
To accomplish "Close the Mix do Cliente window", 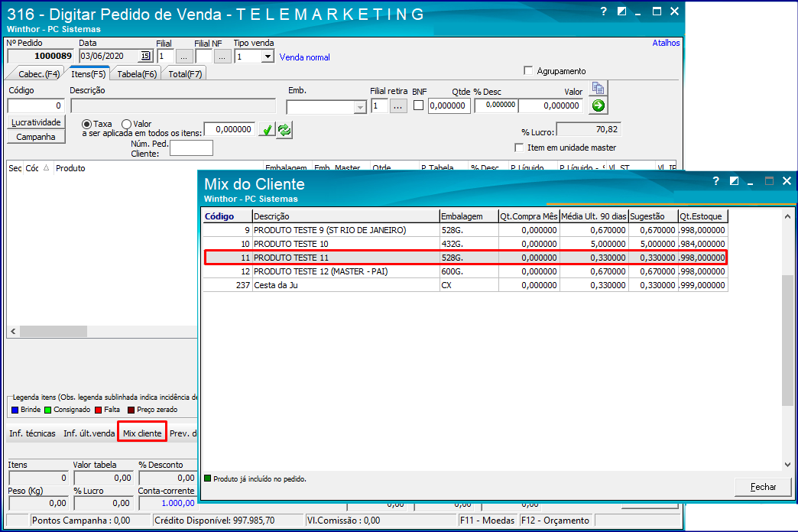I will pos(787,180).
